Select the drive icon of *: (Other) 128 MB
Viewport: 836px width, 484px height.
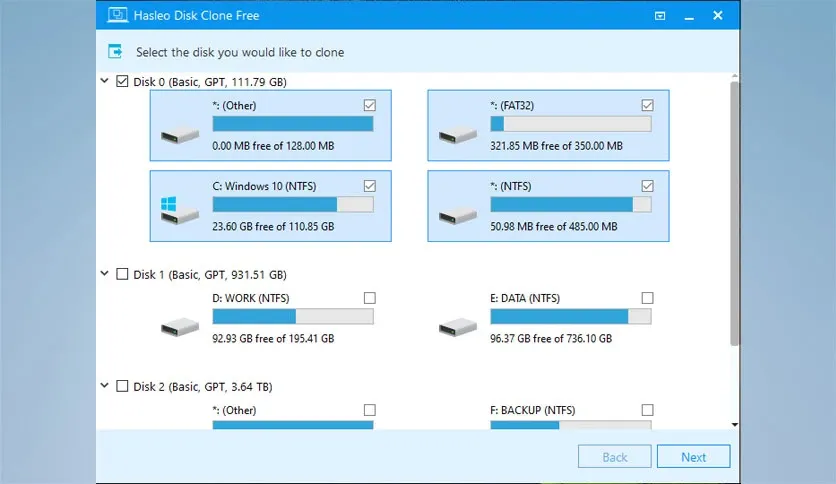(x=180, y=135)
